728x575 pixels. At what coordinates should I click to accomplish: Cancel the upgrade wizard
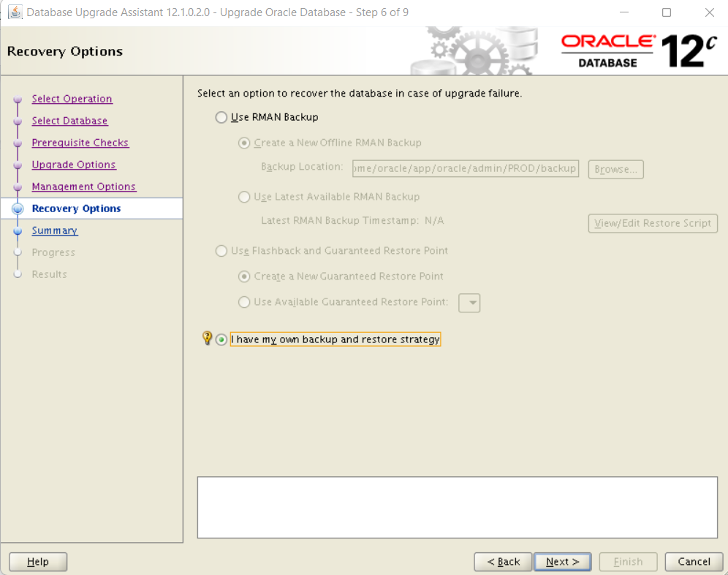click(694, 562)
